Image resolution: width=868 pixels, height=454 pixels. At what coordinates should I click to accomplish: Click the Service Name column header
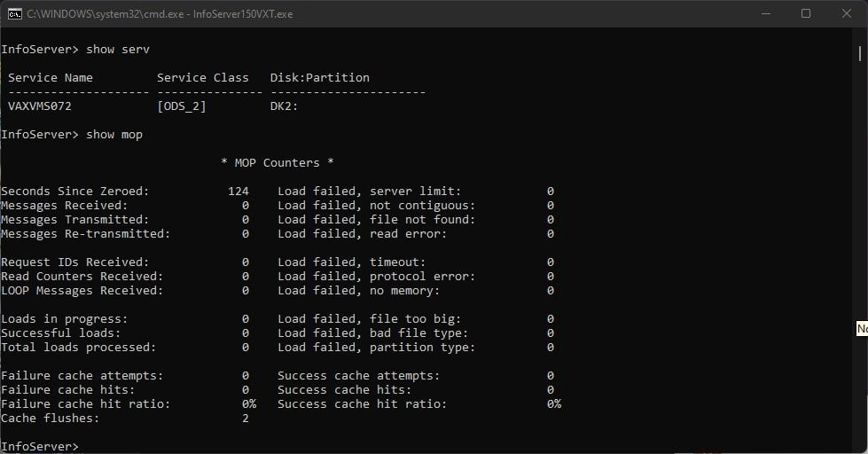(x=51, y=77)
